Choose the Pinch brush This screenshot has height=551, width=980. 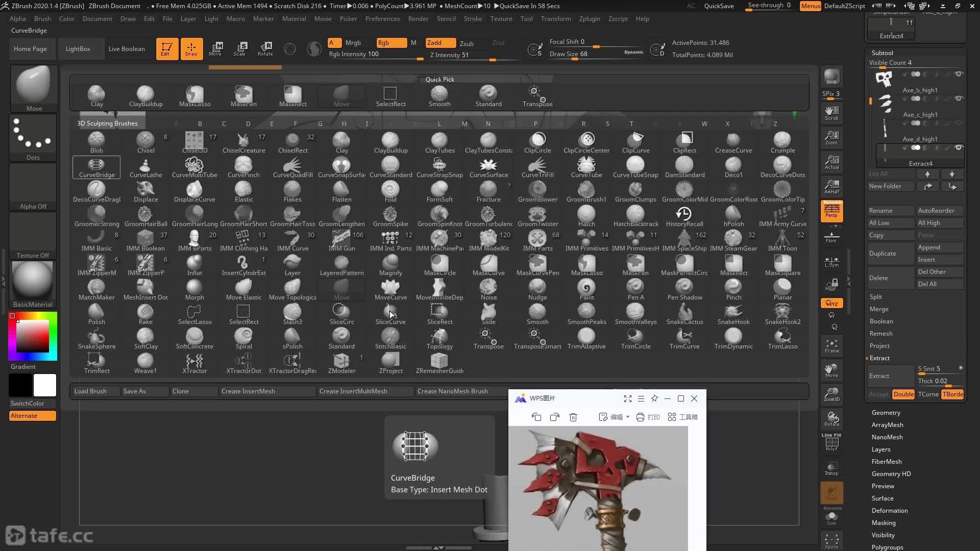tap(733, 290)
